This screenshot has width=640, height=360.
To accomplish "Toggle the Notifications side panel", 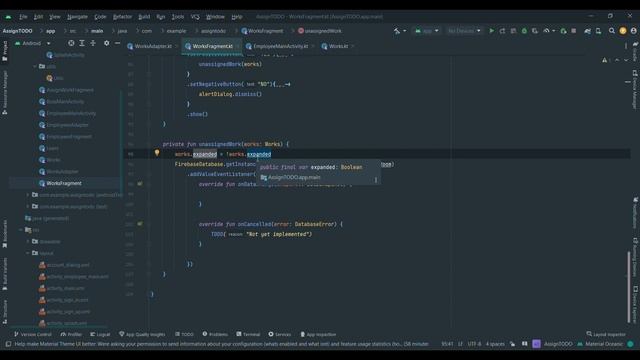I will click(x=635, y=213).
